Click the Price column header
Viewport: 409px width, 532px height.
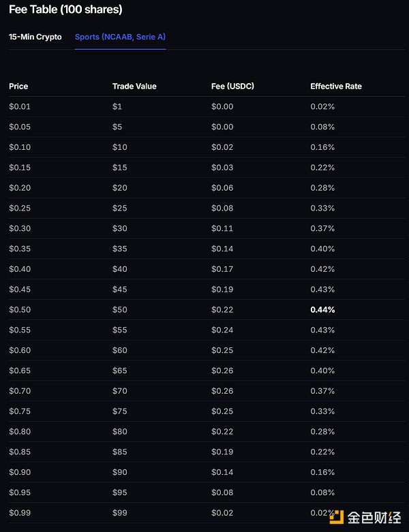click(x=18, y=87)
